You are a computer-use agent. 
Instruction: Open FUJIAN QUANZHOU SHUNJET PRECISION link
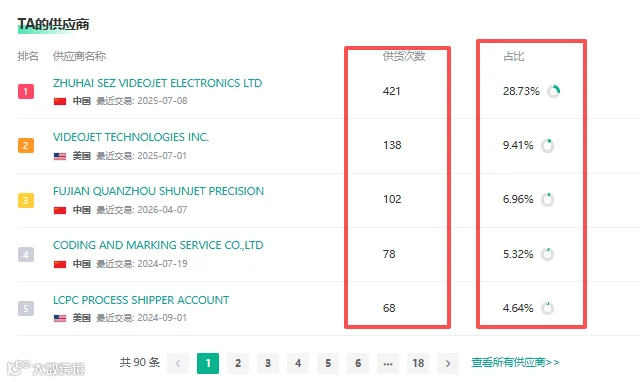click(158, 191)
